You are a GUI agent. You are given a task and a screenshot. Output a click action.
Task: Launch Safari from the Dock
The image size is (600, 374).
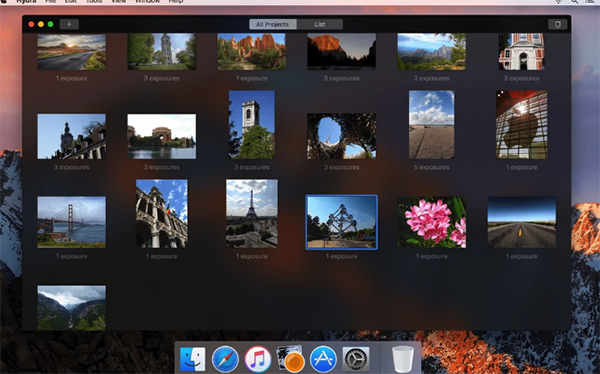[x=225, y=359]
